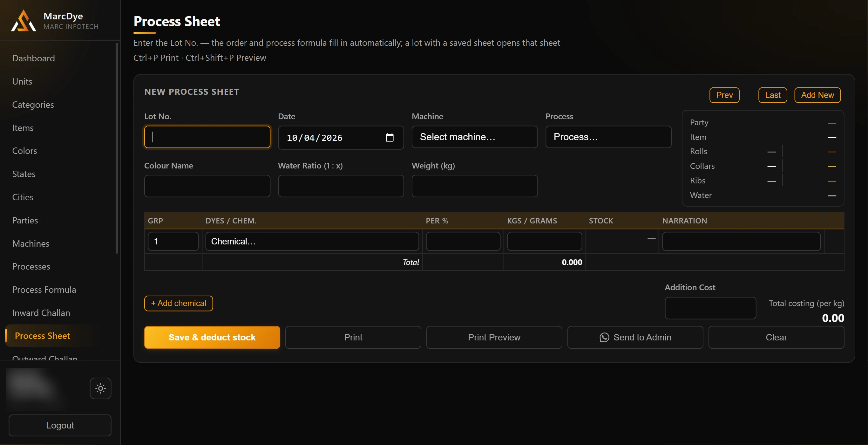
Task: Click the Logout button
Action: click(x=60, y=425)
